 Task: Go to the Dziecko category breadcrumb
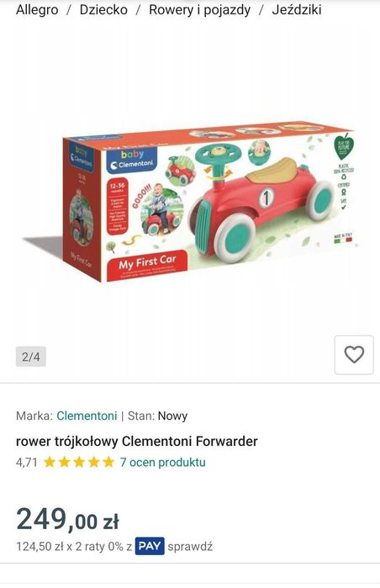tap(103, 10)
